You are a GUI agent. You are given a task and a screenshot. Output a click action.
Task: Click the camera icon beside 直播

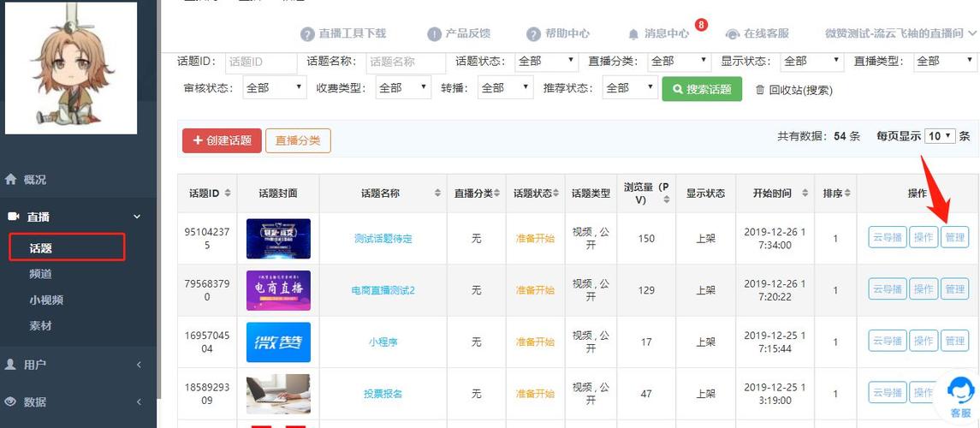click(13, 217)
